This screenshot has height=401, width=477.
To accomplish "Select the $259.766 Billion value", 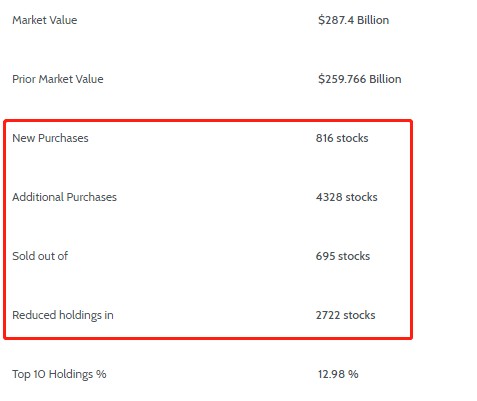I will 360,79.
